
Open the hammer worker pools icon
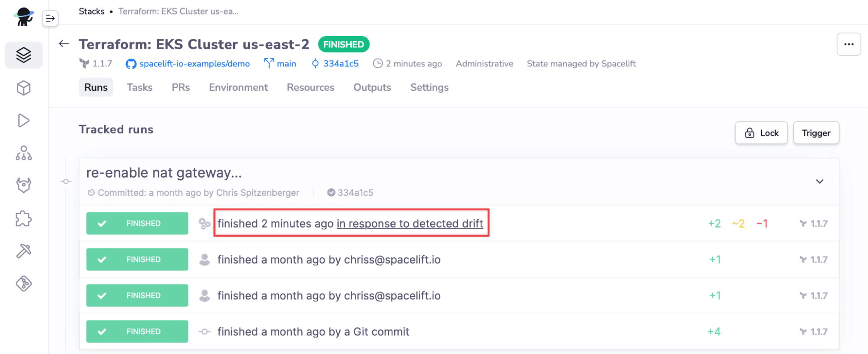[x=23, y=251]
